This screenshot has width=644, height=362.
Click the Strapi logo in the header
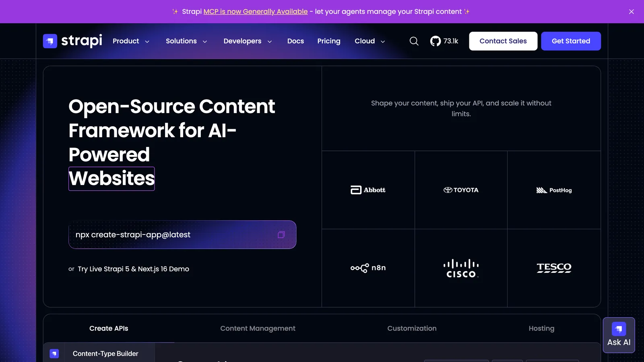[72, 41]
